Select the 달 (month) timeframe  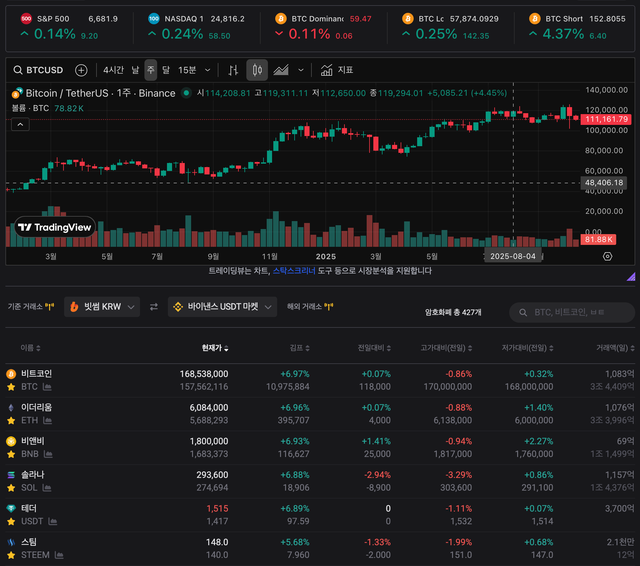[166, 70]
